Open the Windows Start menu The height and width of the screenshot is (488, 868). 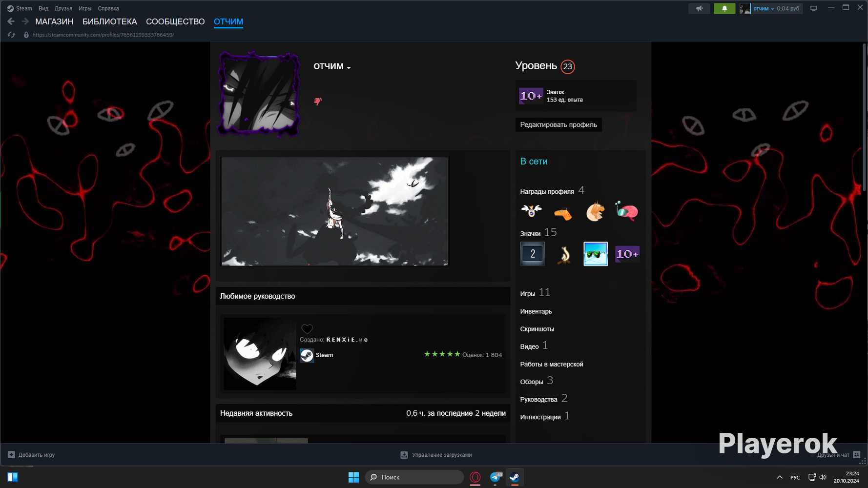pyautogui.click(x=354, y=477)
